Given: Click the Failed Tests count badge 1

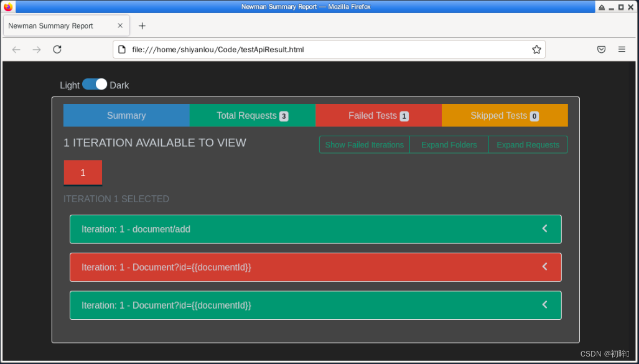Looking at the screenshot, I should 404,116.
